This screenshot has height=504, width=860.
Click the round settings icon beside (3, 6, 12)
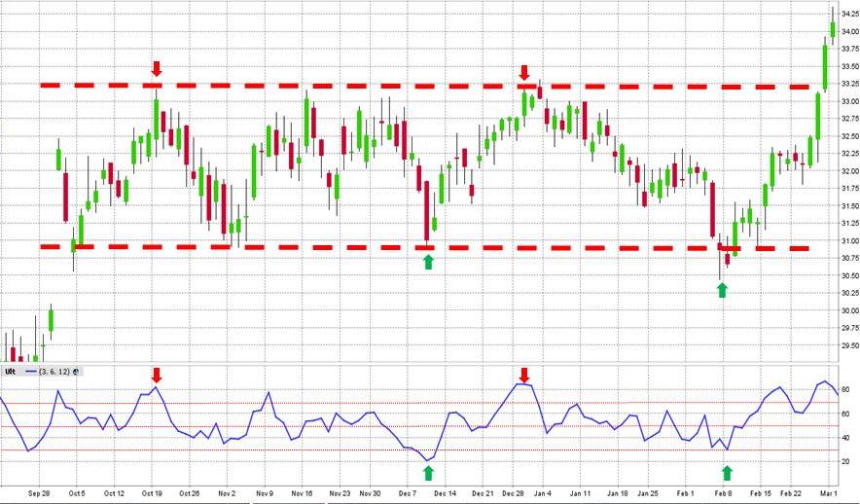(x=76, y=372)
